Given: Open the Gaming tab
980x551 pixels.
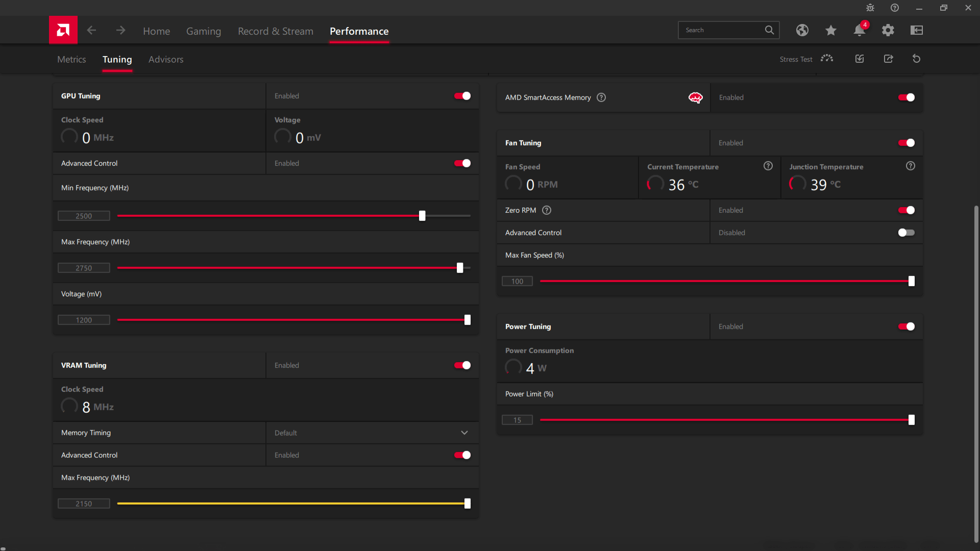Looking at the screenshot, I should tap(204, 31).
